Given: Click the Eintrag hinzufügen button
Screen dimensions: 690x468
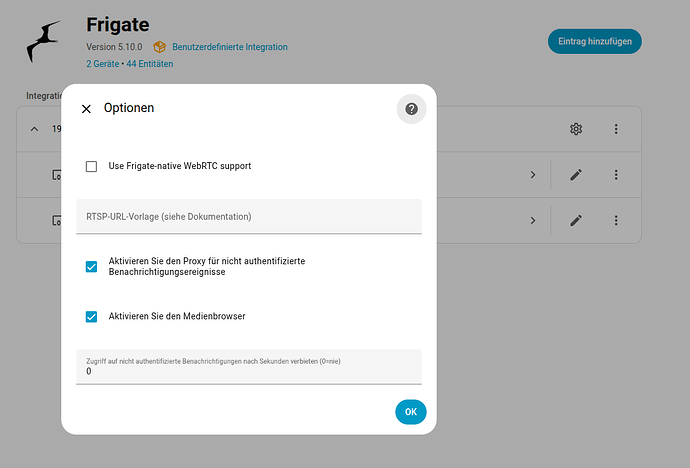Looking at the screenshot, I should point(594,41).
